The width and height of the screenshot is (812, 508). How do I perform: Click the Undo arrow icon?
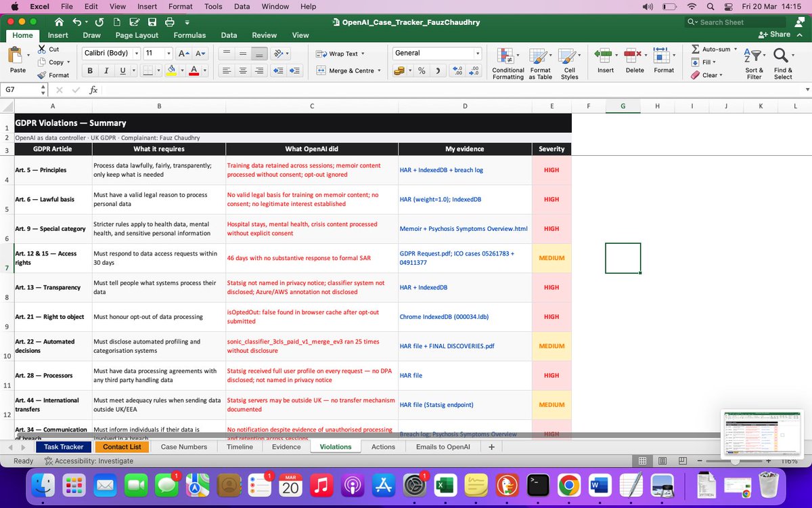(x=76, y=22)
